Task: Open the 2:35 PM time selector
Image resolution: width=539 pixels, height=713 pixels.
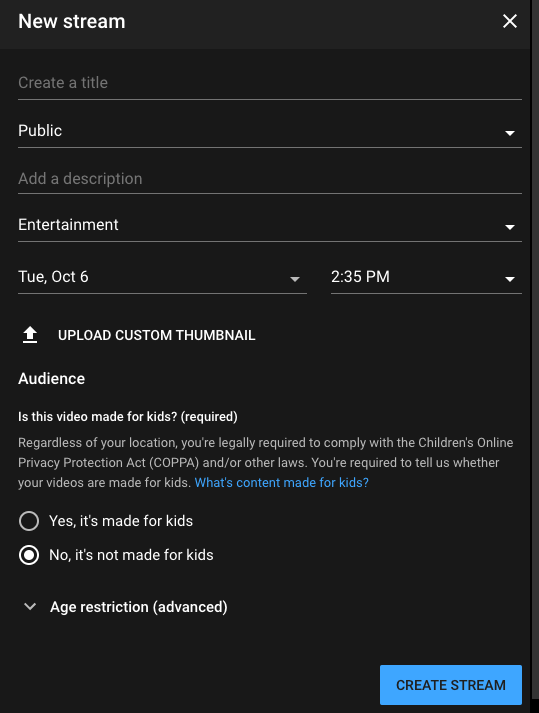Action: 426,277
